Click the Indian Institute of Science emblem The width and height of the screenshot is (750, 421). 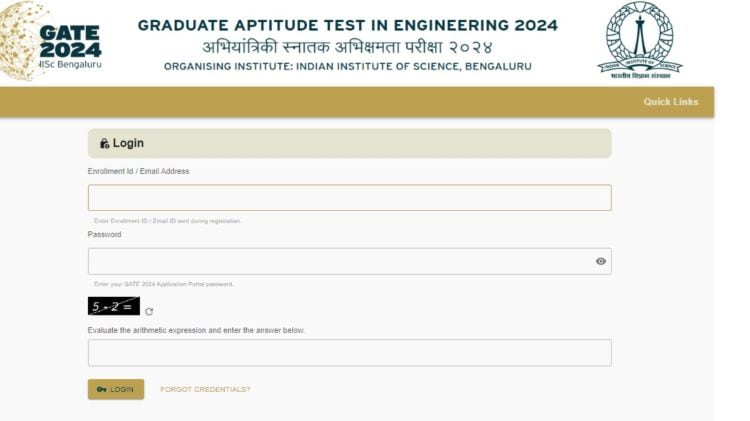[639, 42]
